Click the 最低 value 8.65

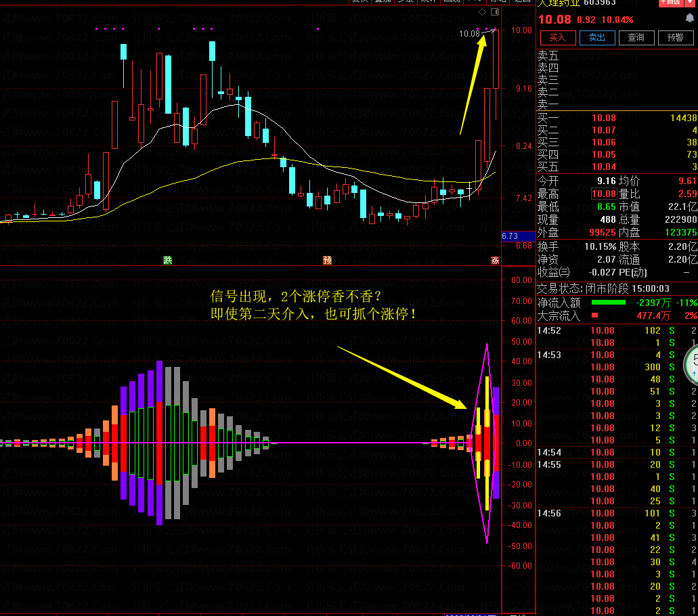click(x=607, y=207)
